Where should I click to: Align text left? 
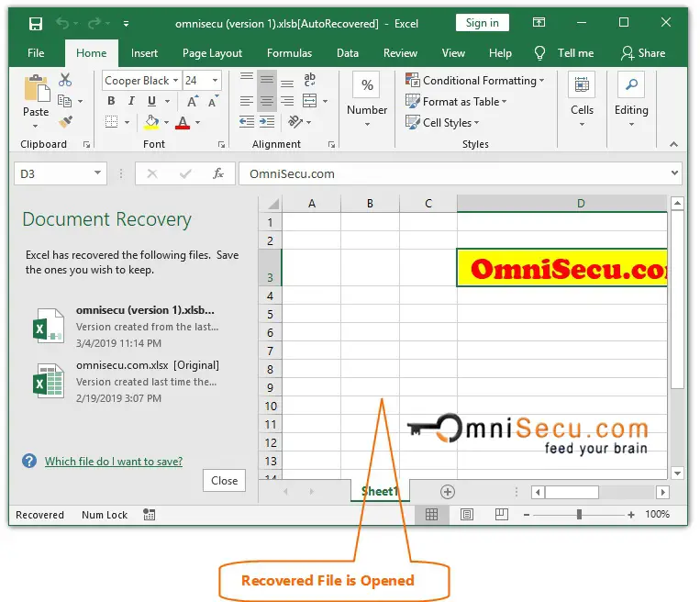pos(247,101)
